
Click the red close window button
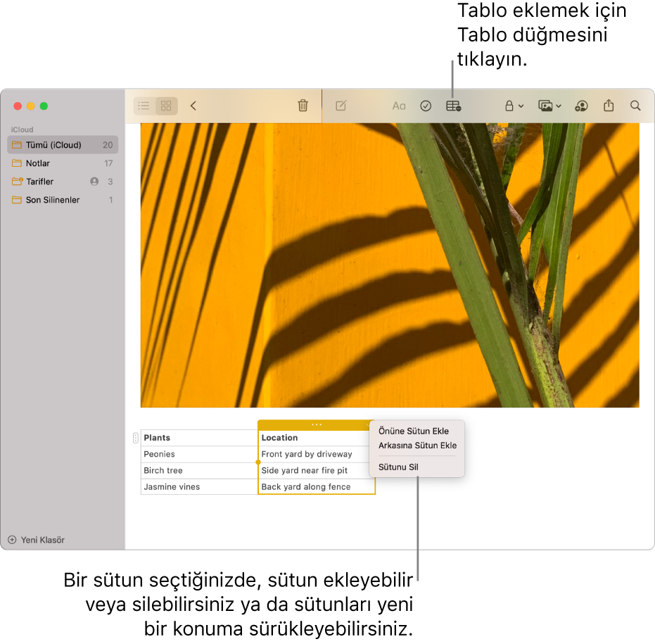18,106
